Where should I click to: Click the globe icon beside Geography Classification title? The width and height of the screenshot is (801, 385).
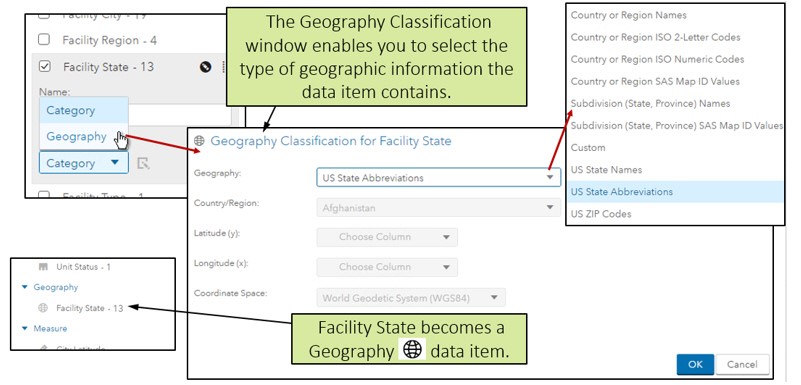click(x=199, y=141)
